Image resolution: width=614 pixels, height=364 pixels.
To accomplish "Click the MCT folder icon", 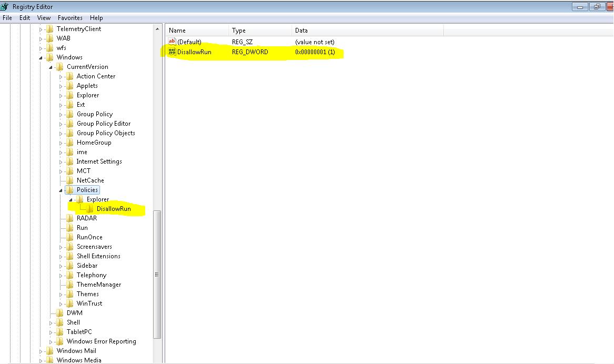I will pos(69,170).
